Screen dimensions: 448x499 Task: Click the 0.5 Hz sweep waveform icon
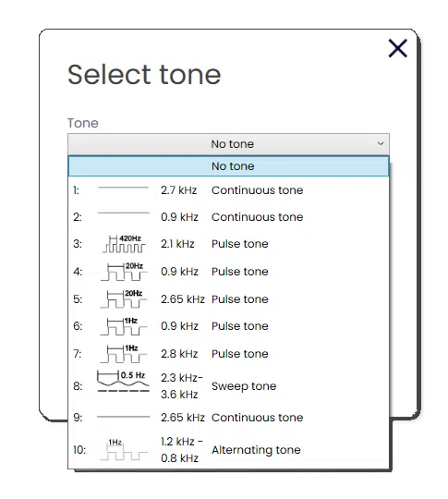[x=123, y=381]
